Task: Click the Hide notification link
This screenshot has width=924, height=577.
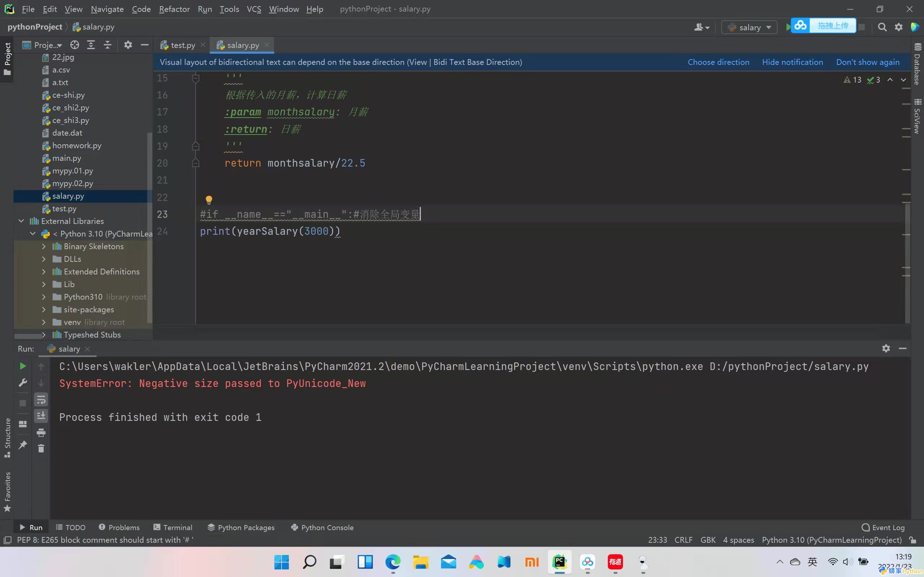Action: pyautogui.click(x=792, y=62)
